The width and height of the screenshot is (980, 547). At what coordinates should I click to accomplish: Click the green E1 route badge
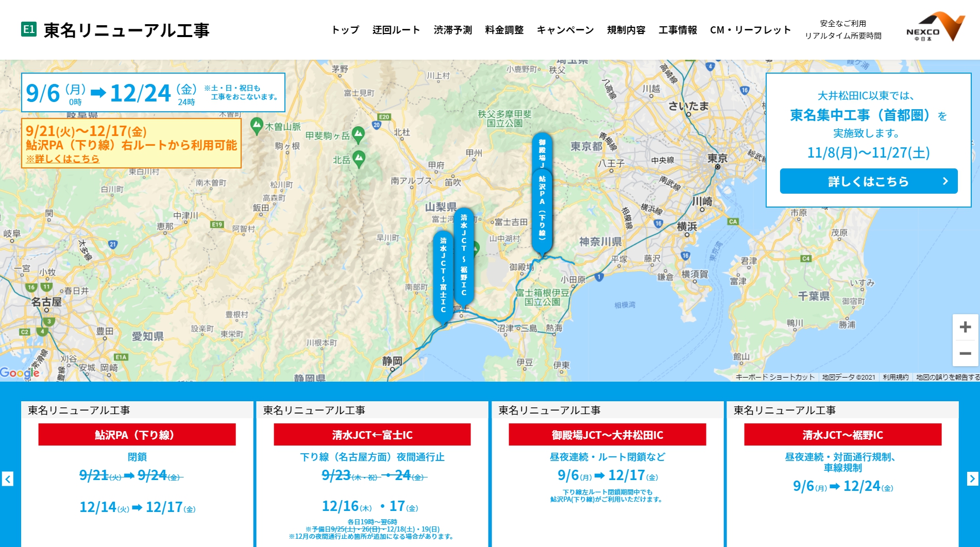click(x=29, y=29)
